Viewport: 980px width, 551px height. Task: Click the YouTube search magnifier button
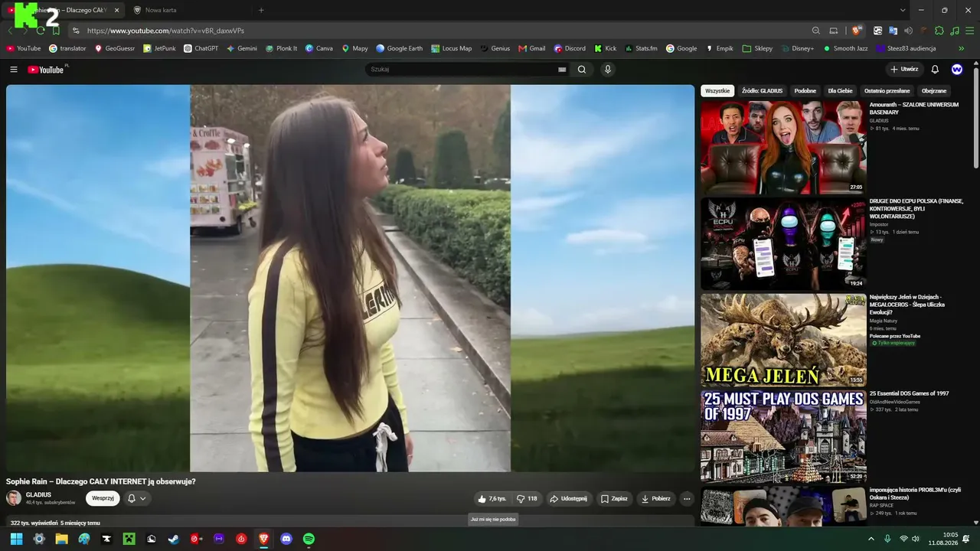pos(582,70)
